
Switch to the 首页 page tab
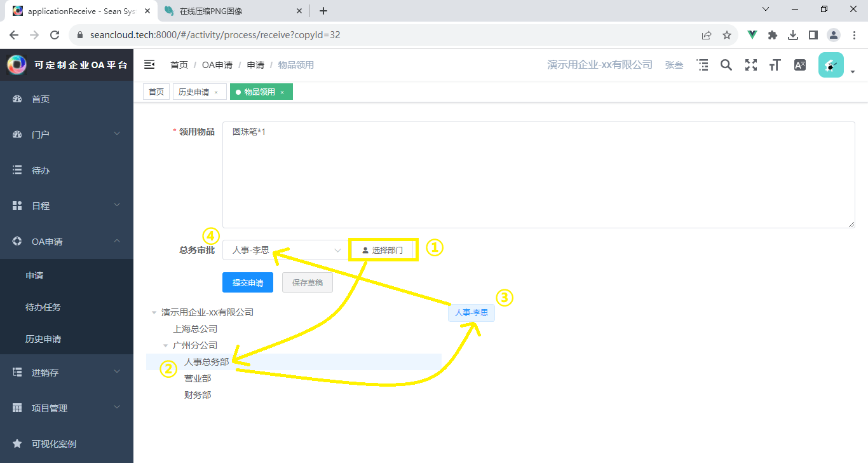pyautogui.click(x=156, y=92)
